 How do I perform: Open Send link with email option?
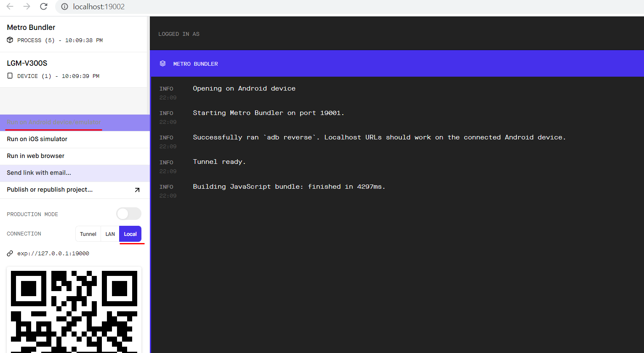[75, 173]
